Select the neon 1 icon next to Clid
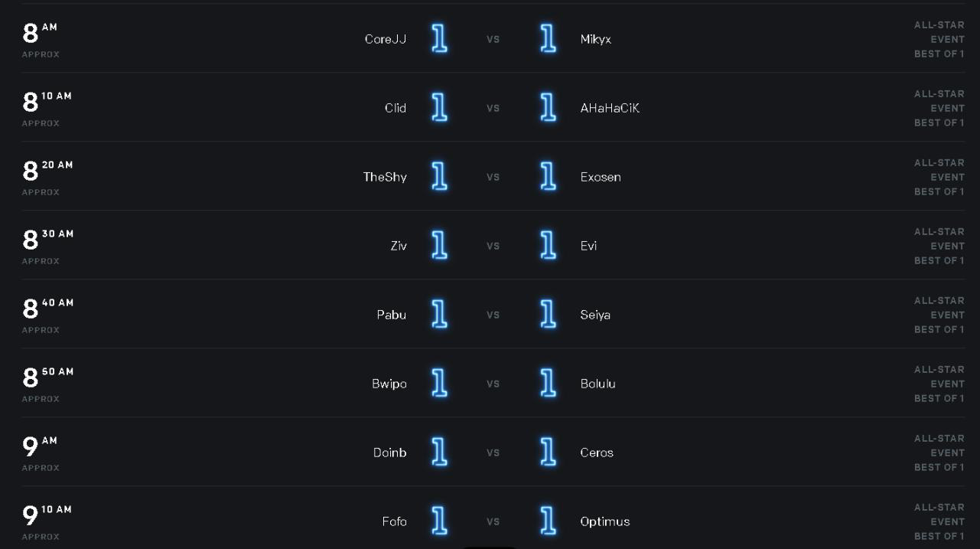This screenshot has width=980, height=549. point(439,108)
